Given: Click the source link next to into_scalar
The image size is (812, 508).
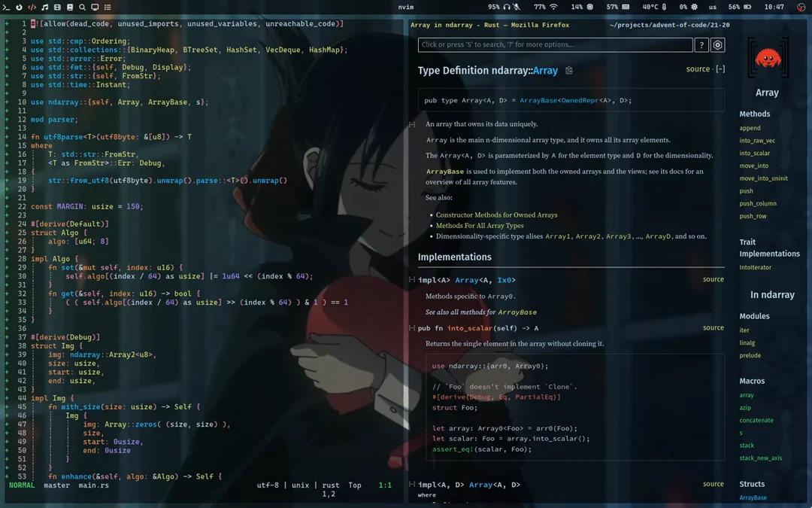Looking at the screenshot, I should click(713, 327).
